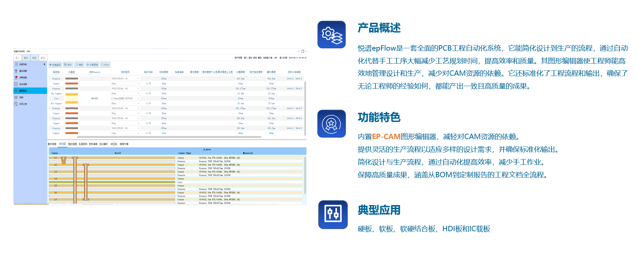Click the 解锁 button
644x255 pixels.
click(x=43, y=58)
